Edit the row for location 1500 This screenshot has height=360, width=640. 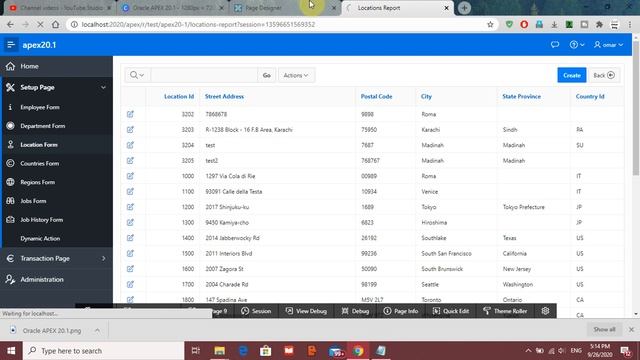tap(130, 253)
